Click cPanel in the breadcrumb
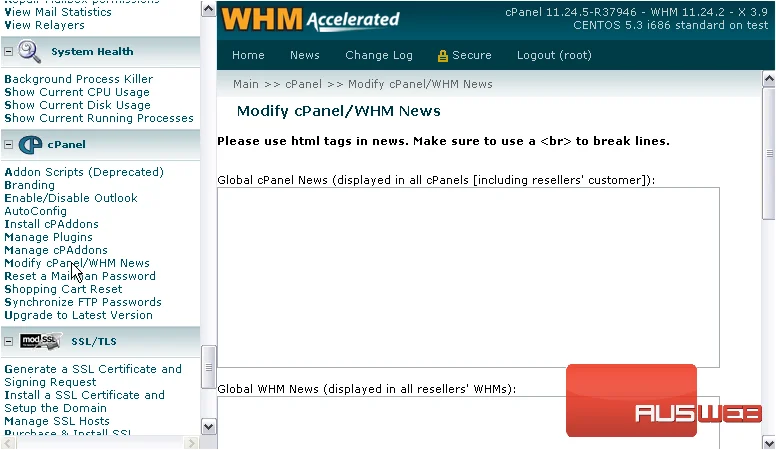Viewport: 776px width, 450px height. click(x=303, y=84)
